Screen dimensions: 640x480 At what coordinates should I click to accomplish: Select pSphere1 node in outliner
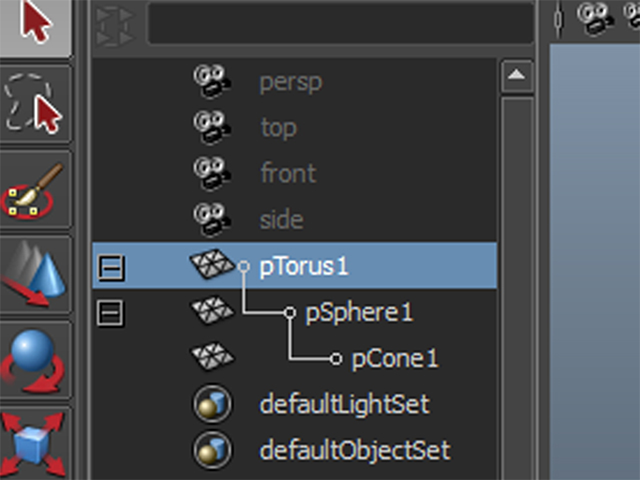point(359,313)
